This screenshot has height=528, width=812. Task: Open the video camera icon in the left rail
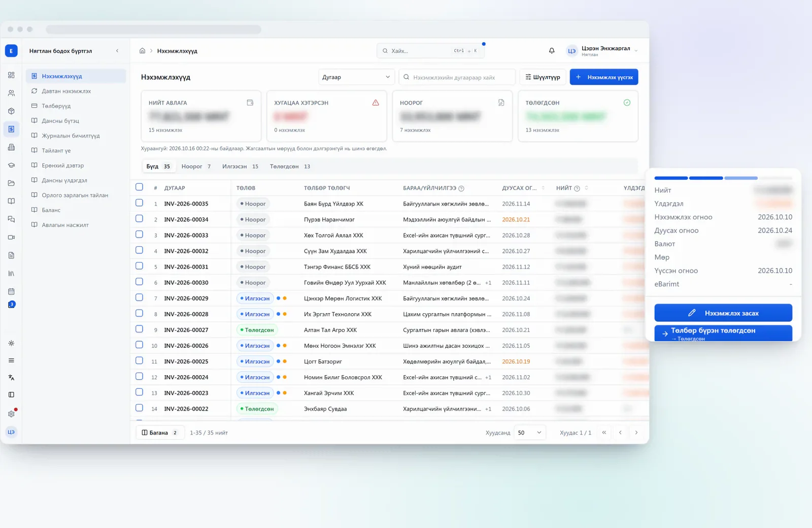coord(11,237)
